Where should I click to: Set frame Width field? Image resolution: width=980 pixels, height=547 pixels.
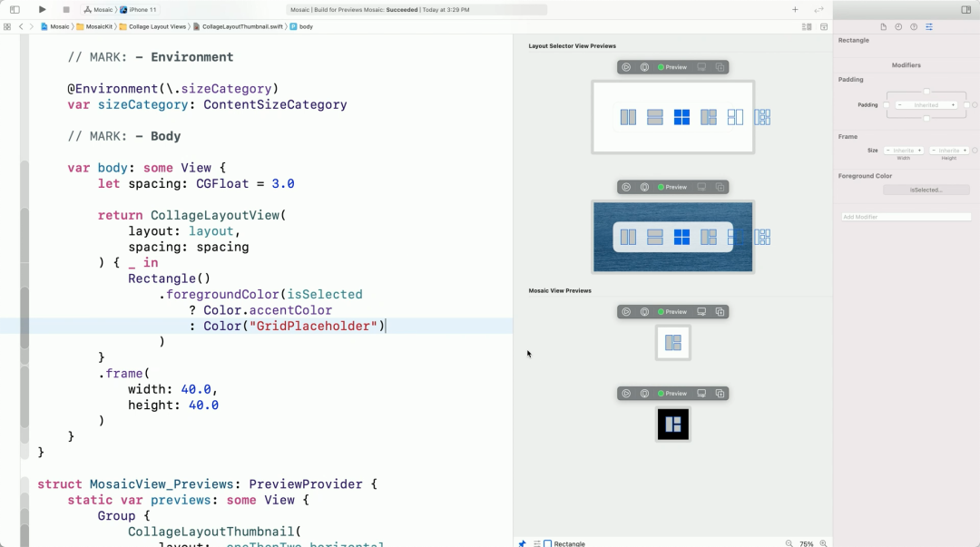tap(903, 150)
